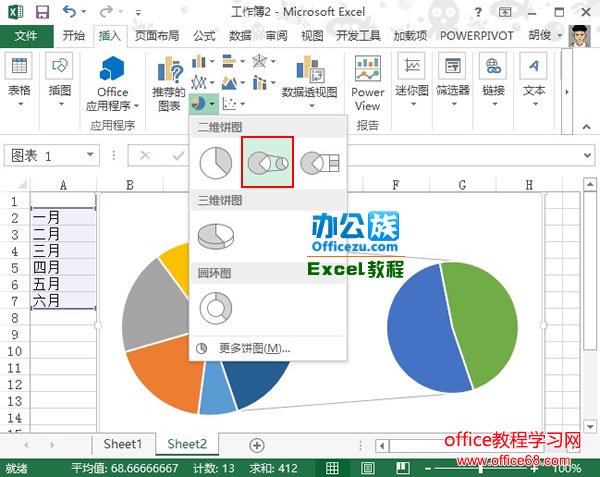Insert a radar chart icon

click(x=259, y=61)
